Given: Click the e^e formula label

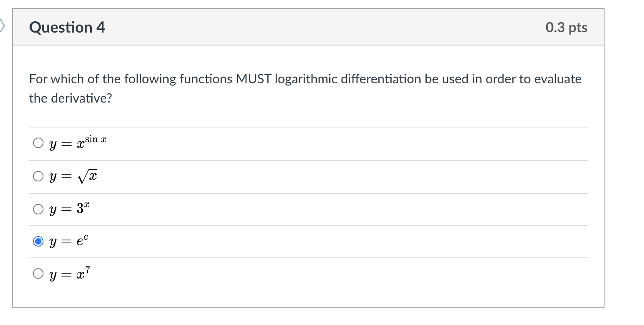Looking at the screenshot, I should click(x=68, y=241).
